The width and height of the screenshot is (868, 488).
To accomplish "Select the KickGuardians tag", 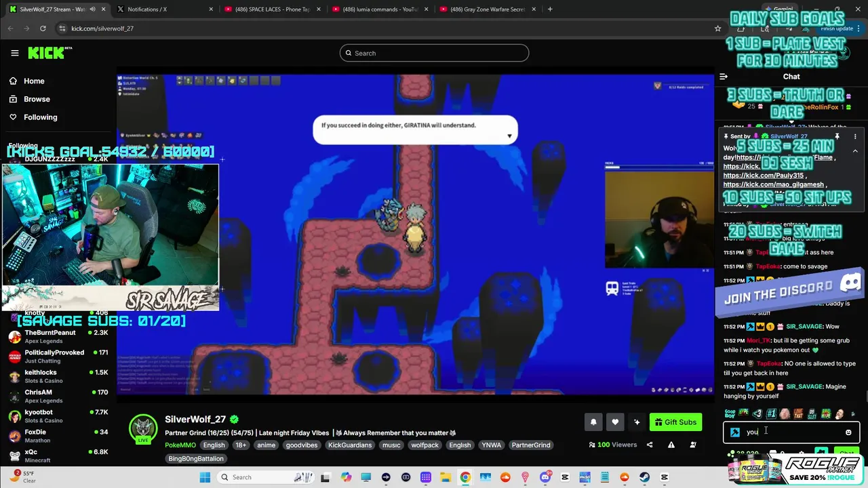I will (350, 445).
